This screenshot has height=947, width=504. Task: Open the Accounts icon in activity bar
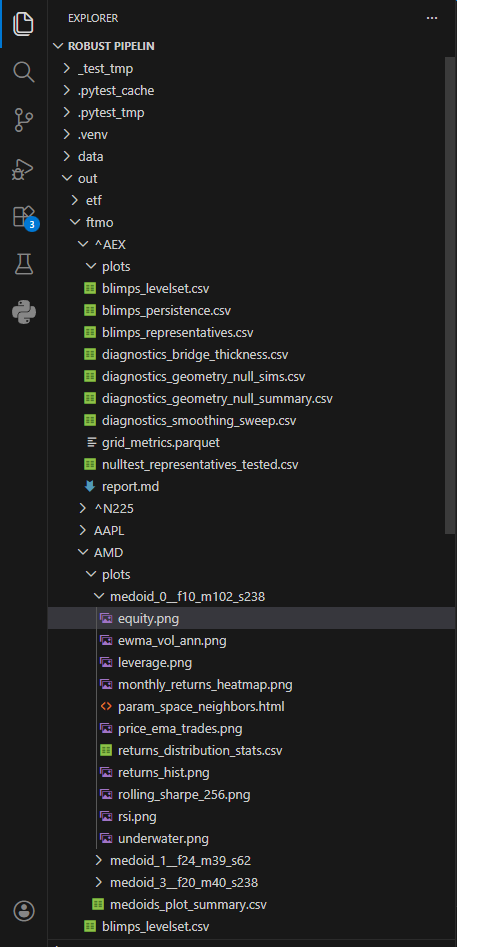[x=24, y=911]
